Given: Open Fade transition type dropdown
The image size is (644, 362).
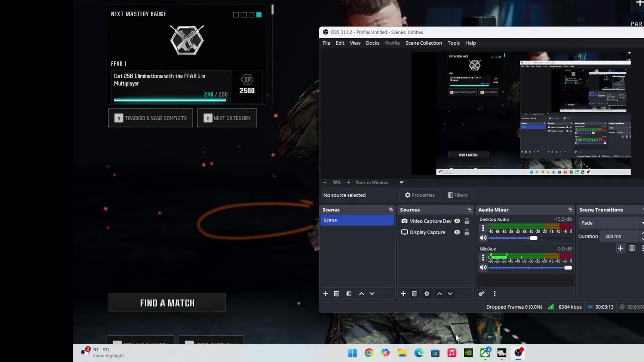Looking at the screenshot, I should click(x=611, y=223).
